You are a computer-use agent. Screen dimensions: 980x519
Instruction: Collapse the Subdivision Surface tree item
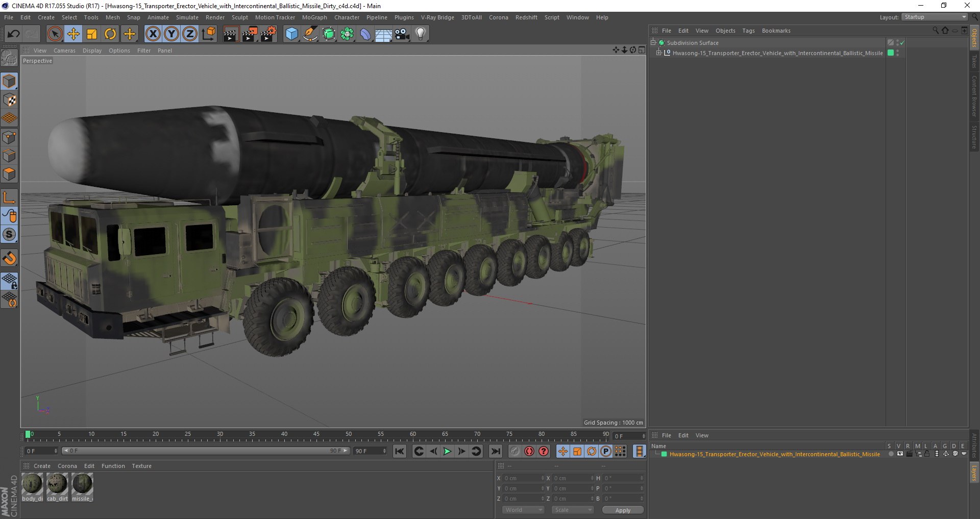point(653,42)
